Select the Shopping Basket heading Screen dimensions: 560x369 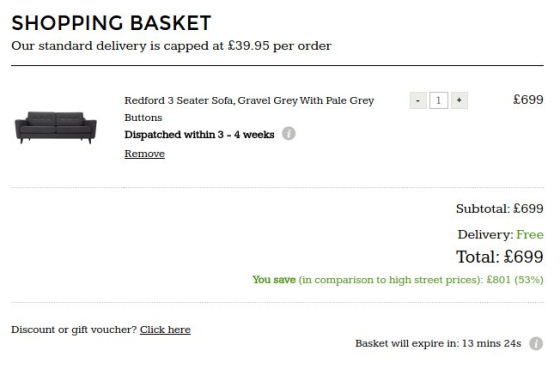coord(111,23)
